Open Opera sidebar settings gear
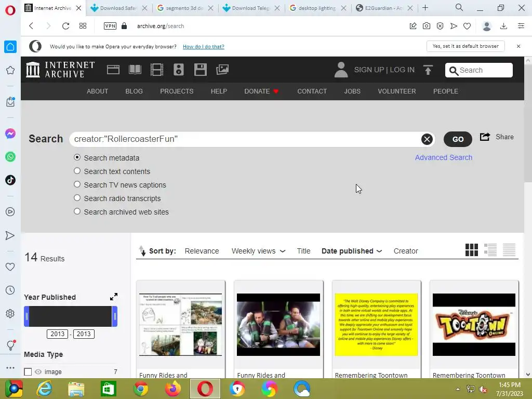This screenshot has height=399, width=532. coord(10,313)
